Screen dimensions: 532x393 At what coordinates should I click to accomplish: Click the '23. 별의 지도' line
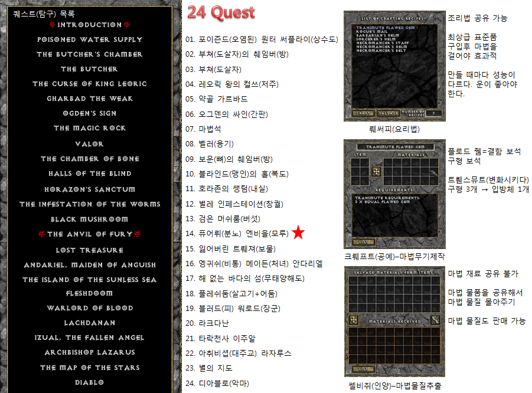209,368
